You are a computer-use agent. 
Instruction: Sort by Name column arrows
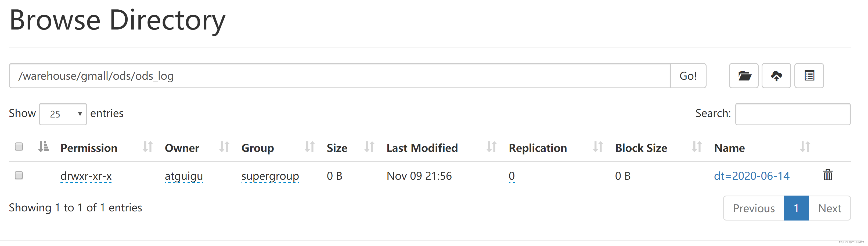click(x=805, y=147)
